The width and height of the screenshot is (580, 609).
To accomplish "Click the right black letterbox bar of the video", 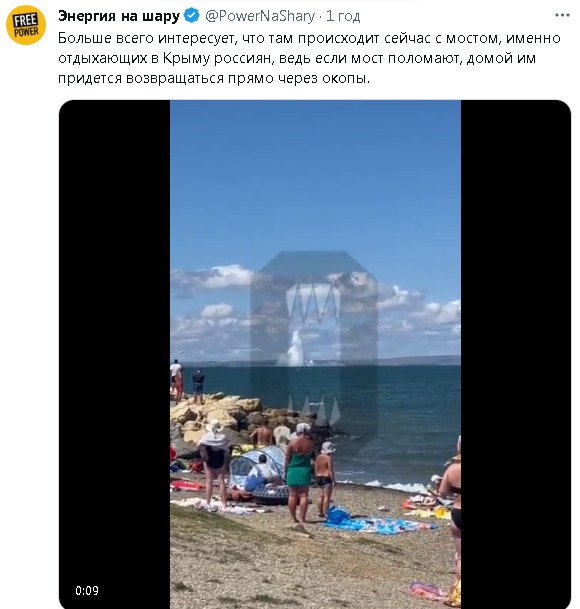I will [516, 354].
